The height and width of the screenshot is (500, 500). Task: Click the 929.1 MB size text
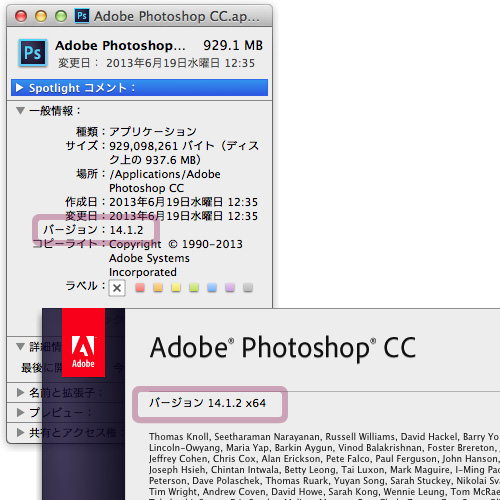pyautogui.click(x=233, y=46)
